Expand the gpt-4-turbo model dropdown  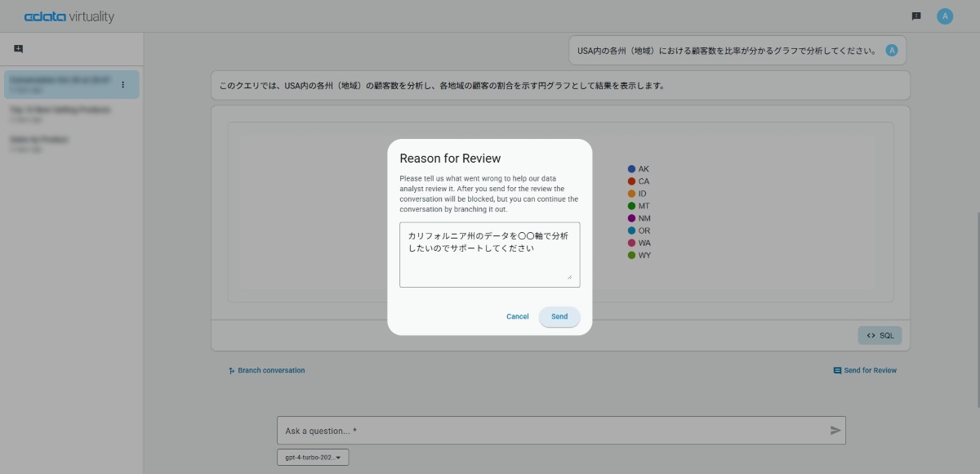(x=313, y=458)
